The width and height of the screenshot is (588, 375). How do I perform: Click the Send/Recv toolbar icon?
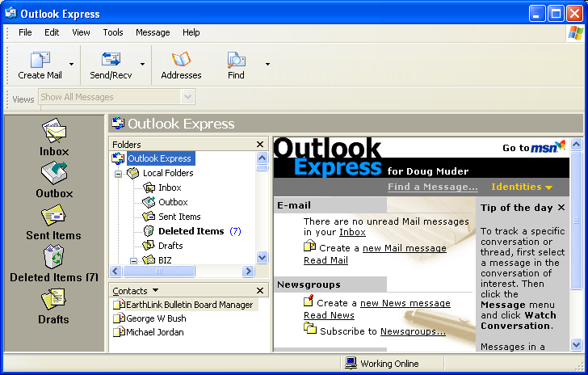(x=111, y=60)
